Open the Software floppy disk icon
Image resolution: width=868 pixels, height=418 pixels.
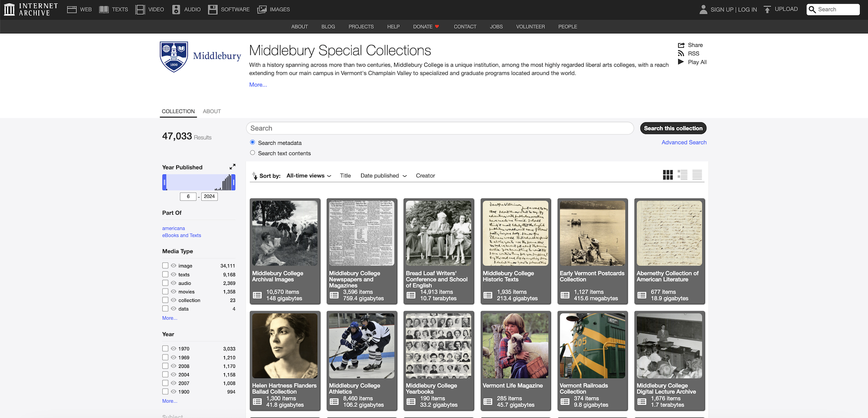coord(213,9)
